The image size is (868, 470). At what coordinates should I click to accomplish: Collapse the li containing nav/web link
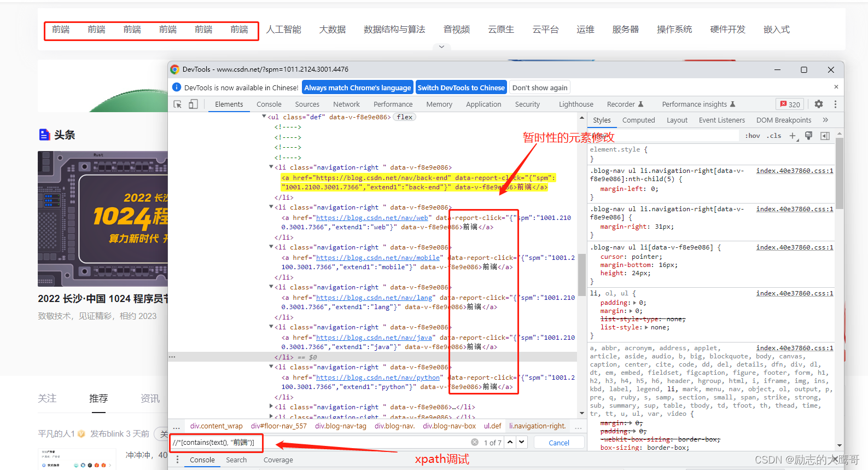(271, 207)
